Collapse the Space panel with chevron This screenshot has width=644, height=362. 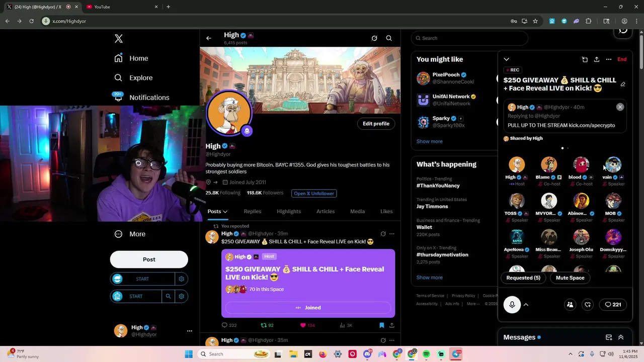click(507, 59)
